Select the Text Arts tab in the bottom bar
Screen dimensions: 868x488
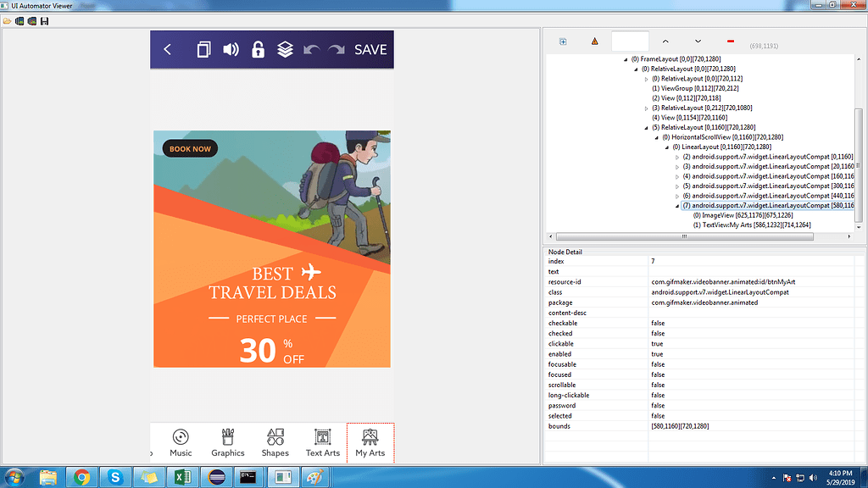click(x=323, y=443)
